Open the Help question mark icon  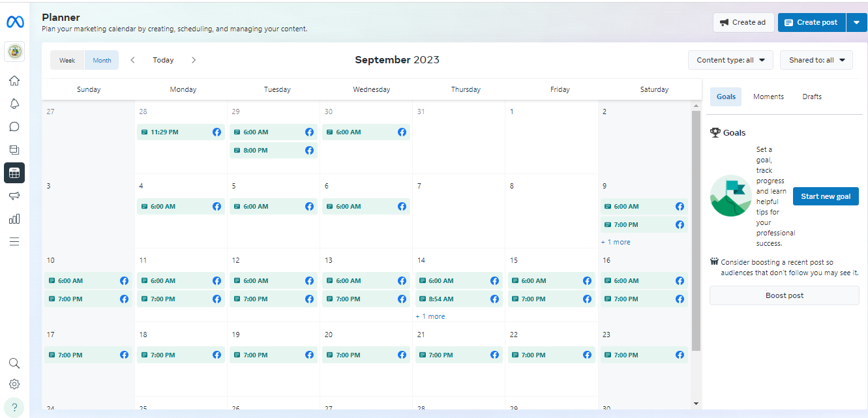[14, 407]
